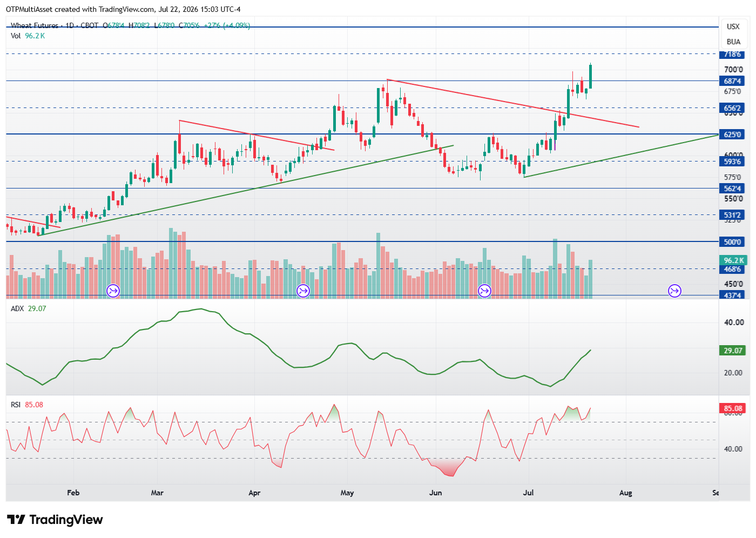Click the May label on time axis
The image size is (756, 538).
pos(347,493)
